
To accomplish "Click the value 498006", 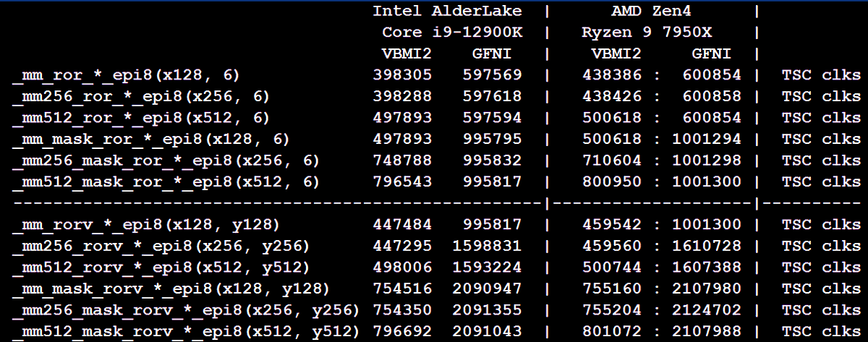I will pyautogui.click(x=403, y=268).
